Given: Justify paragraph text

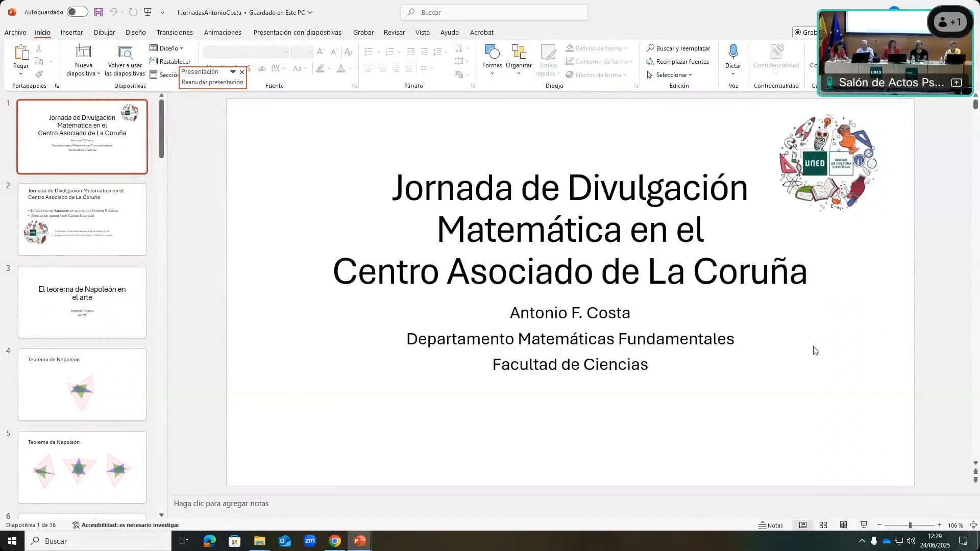Looking at the screenshot, I should pos(408,68).
